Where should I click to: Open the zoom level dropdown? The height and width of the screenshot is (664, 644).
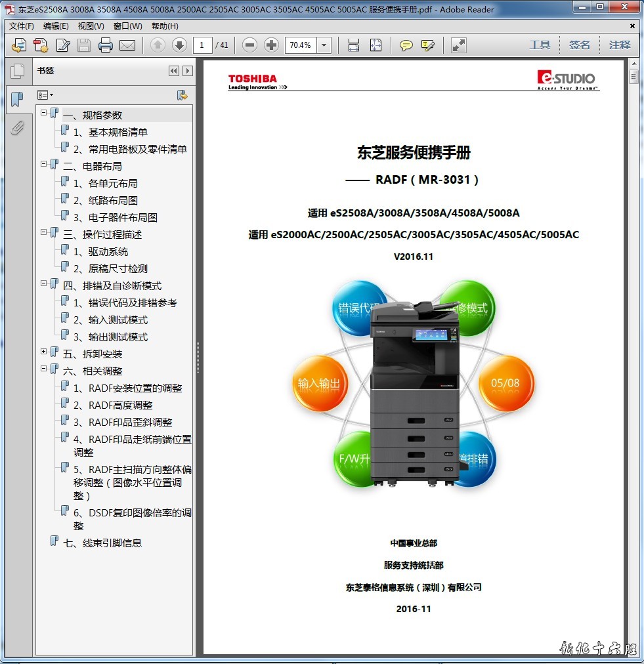coord(324,45)
